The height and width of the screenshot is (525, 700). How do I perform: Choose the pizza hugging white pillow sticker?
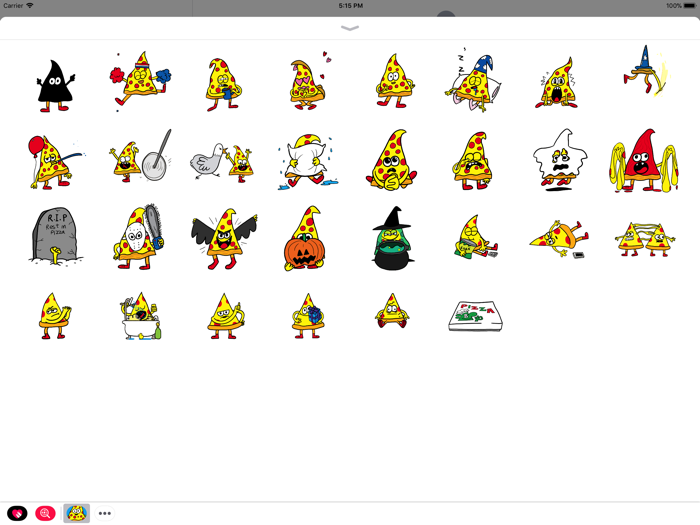[307, 161]
